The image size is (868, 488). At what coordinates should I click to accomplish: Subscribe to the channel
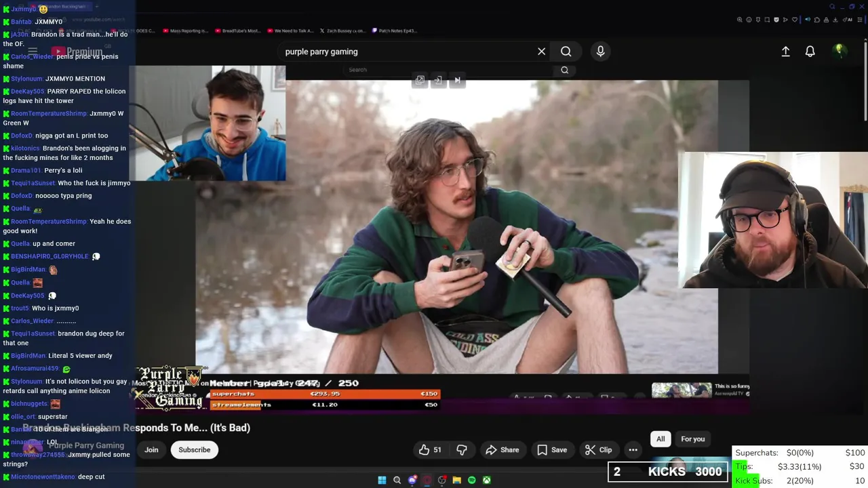[x=195, y=450]
